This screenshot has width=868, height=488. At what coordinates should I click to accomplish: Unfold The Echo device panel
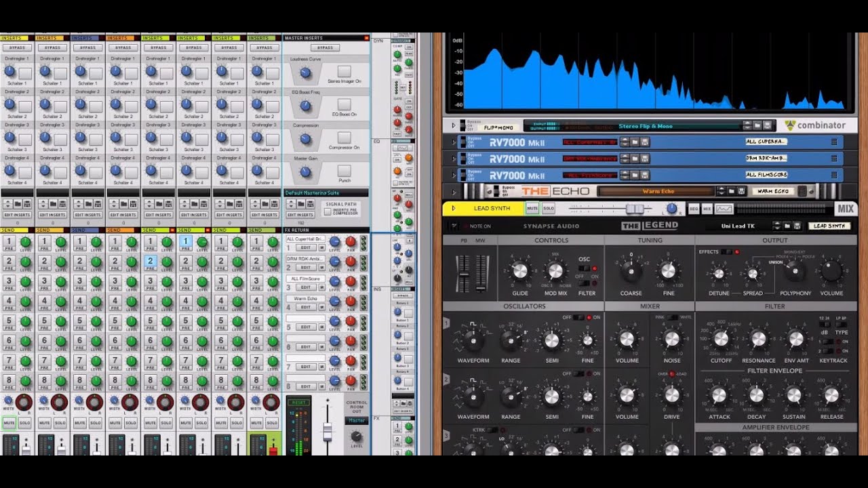tap(454, 192)
